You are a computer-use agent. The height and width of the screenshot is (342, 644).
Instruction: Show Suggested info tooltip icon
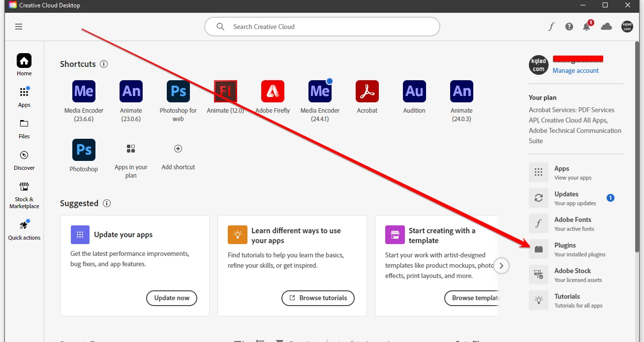coord(107,203)
